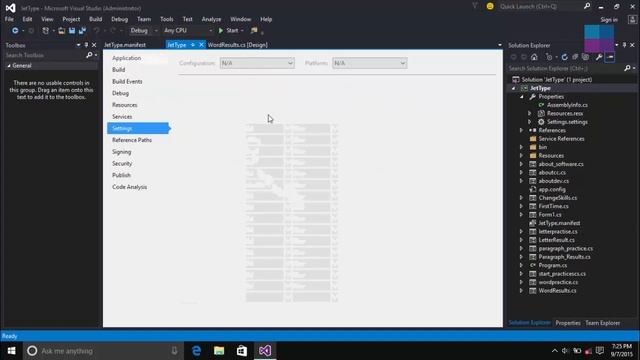Screen dimensions: 640x360
Task: Open the Analyze menu
Action: coord(211,19)
